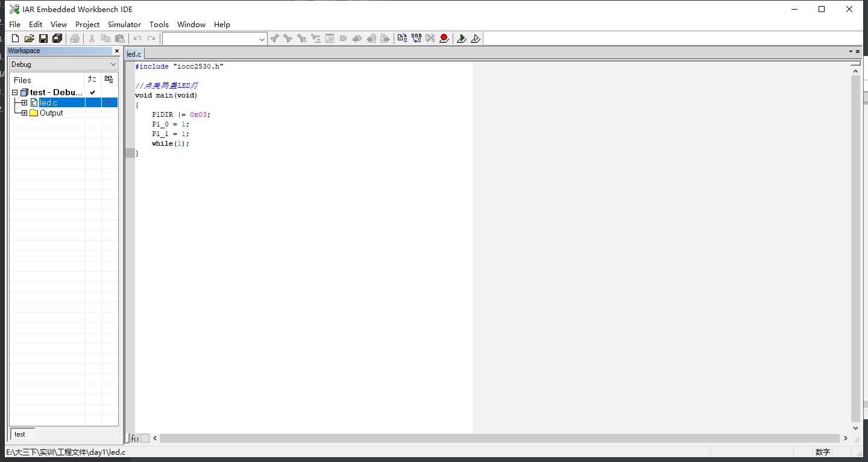Open the Replace dialog icon

tap(316, 39)
